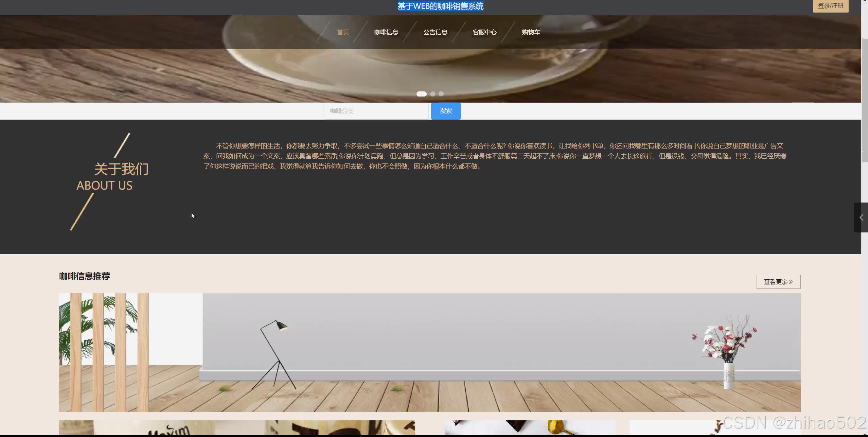Select the first carousel indicator dot

coord(421,94)
